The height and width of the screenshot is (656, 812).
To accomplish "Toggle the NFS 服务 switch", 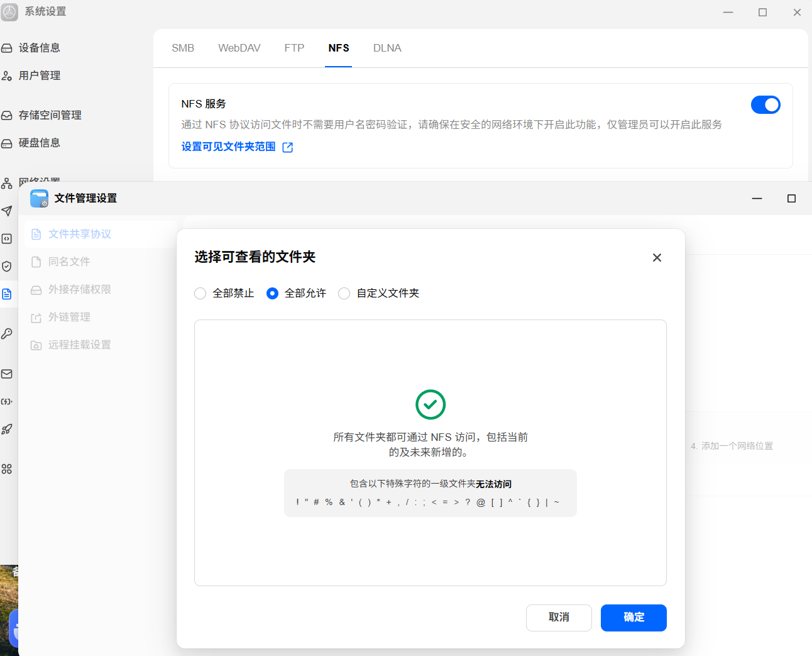I will click(765, 104).
